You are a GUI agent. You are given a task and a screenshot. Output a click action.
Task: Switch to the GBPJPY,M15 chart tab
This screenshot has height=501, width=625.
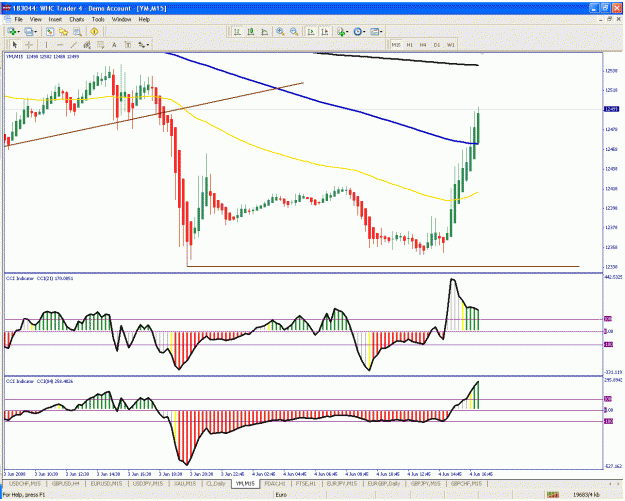[x=425, y=483]
